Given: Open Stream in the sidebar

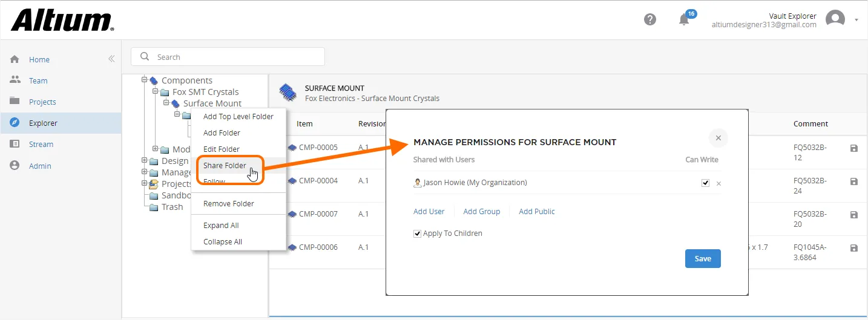Looking at the screenshot, I should [x=41, y=144].
